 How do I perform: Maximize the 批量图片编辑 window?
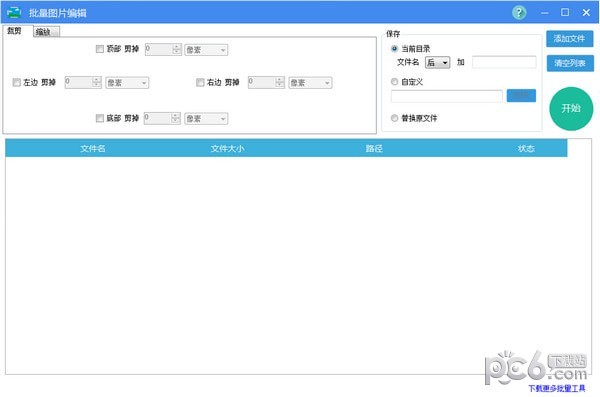[565, 13]
